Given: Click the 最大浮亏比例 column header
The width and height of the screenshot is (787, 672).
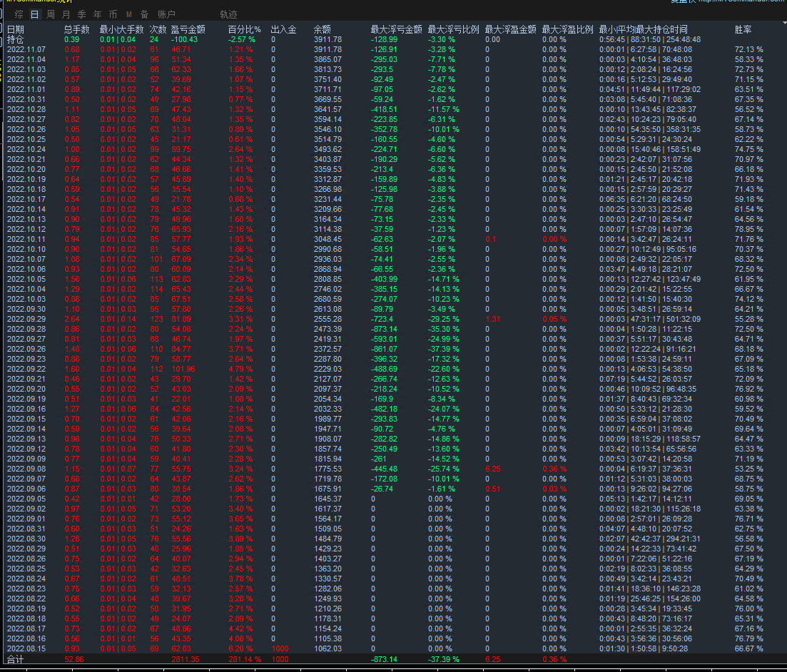Looking at the screenshot, I should point(454,30).
